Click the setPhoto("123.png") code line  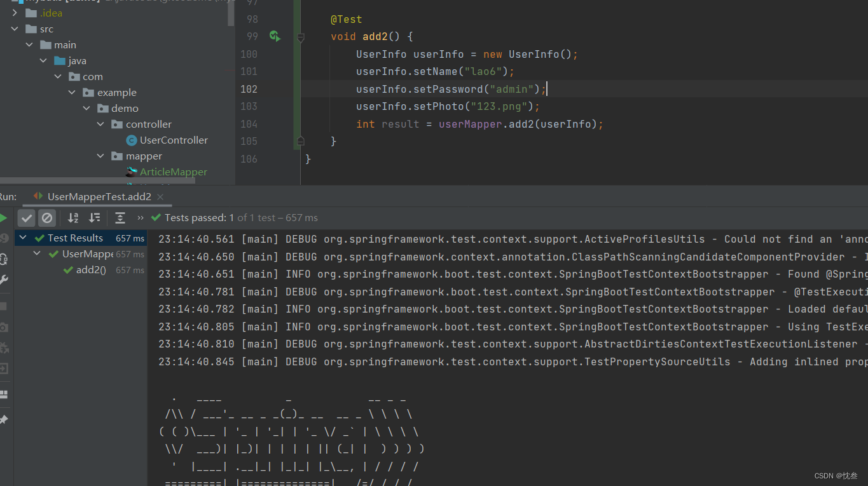click(448, 107)
